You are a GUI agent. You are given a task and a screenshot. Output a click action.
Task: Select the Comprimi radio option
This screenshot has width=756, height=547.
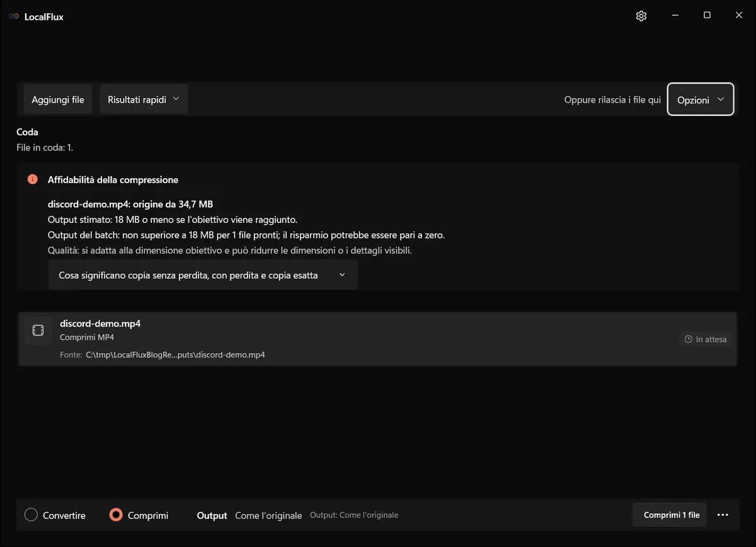click(139, 515)
